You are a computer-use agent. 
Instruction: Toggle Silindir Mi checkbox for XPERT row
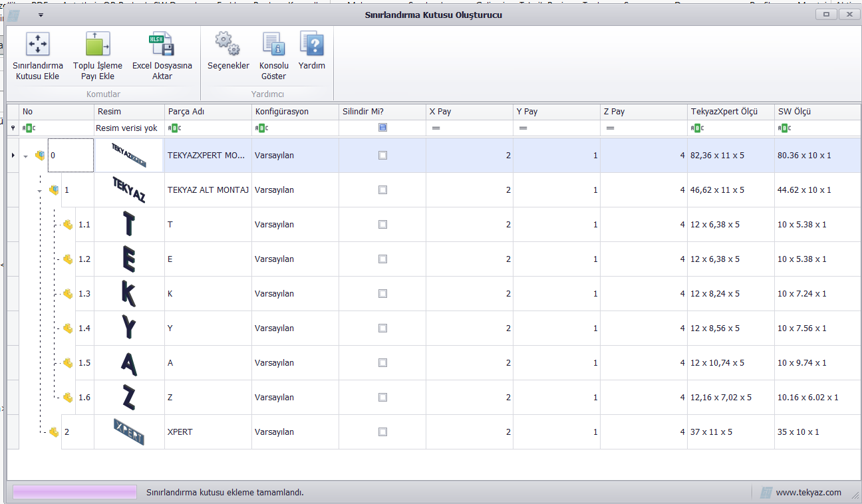click(x=382, y=432)
